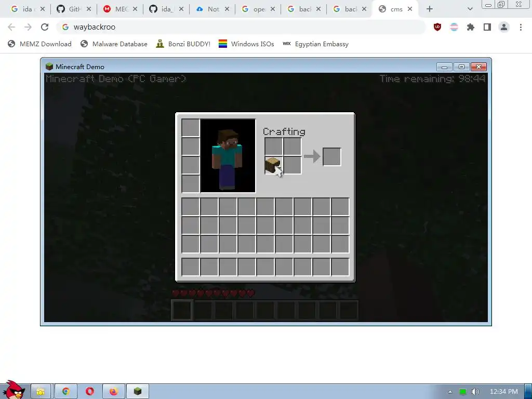This screenshot has height=399, width=532.
Task: Open the MEMZ Download bookmark
Action: 39,44
